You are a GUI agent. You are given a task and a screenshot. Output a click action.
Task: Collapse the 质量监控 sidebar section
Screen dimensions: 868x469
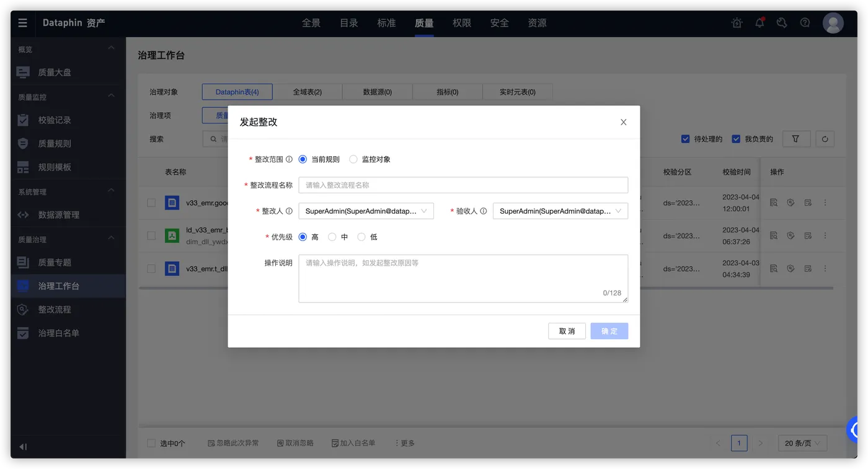tap(111, 97)
